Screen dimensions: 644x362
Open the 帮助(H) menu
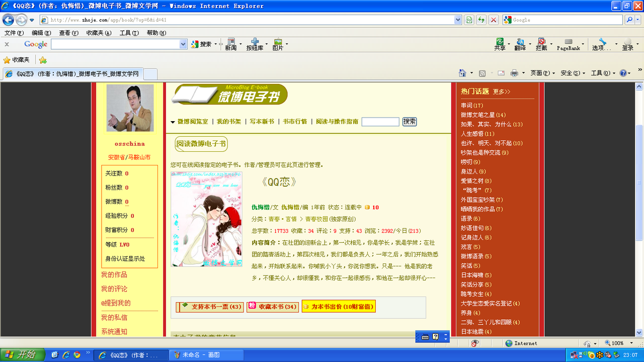click(x=156, y=33)
